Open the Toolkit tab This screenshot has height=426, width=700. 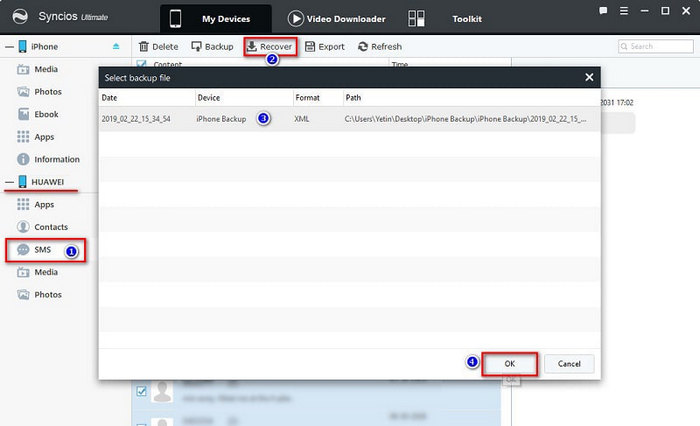[x=467, y=19]
